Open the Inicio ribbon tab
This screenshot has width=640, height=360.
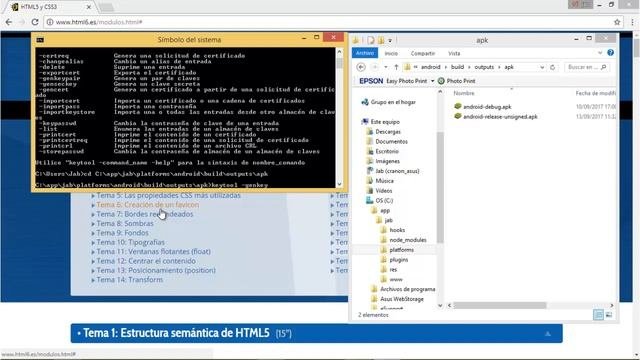point(391,53)
